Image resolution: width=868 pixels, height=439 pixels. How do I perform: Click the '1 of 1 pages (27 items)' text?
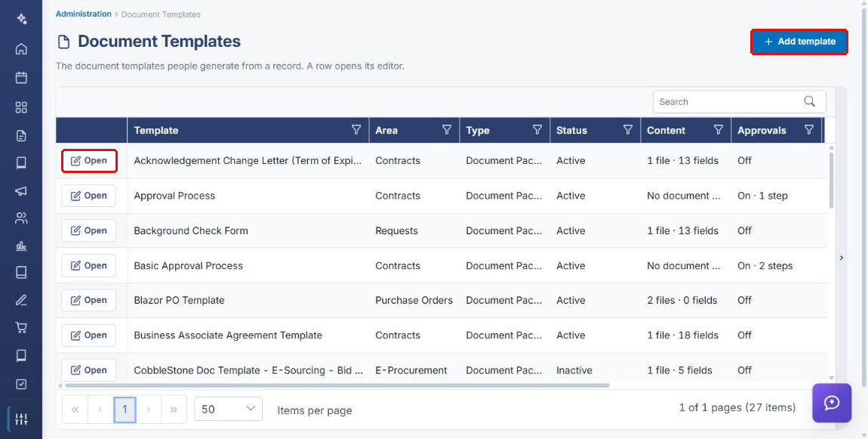pos(737,407)
